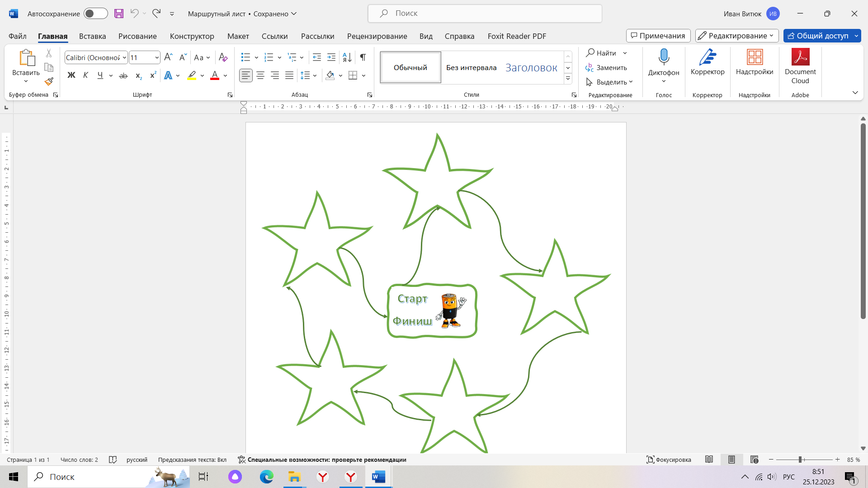868x488 pixels.
Task: Click the Format Painter brush icon
Action: [49, 82]
